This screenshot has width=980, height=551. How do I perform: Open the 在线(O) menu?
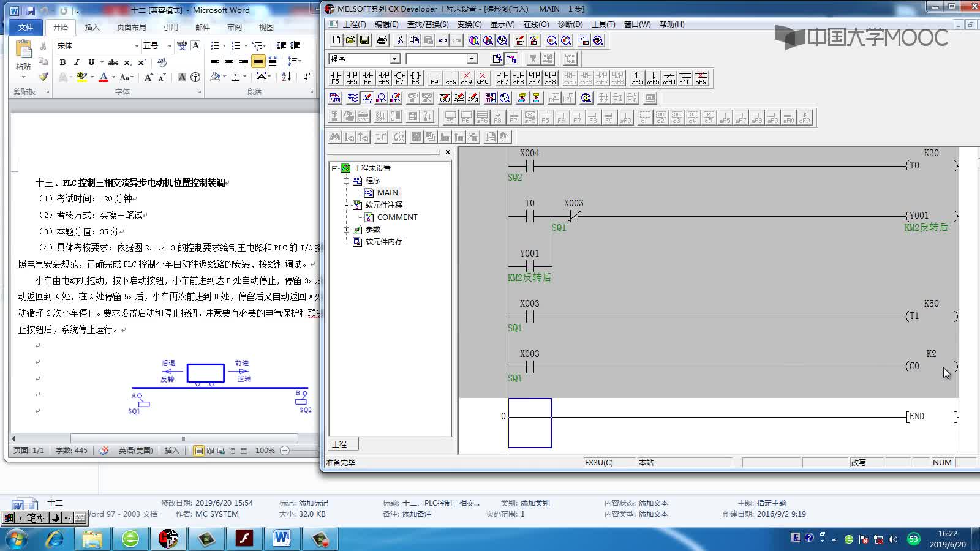536,24
